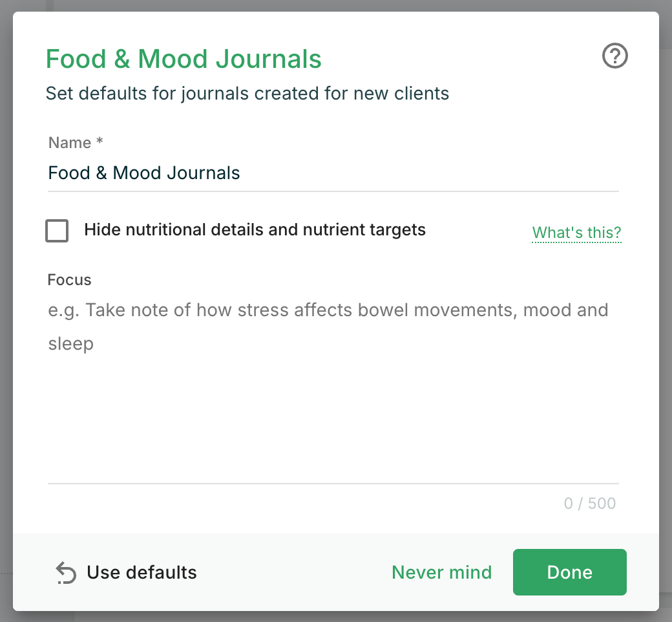This screenshot has height=622, width=672.
Task: Confirm with the green Done button
Action: coord(569,572)
